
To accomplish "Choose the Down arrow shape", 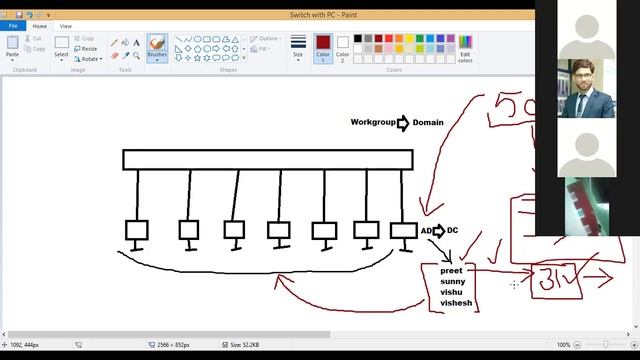I will click(x=179, y=58).
